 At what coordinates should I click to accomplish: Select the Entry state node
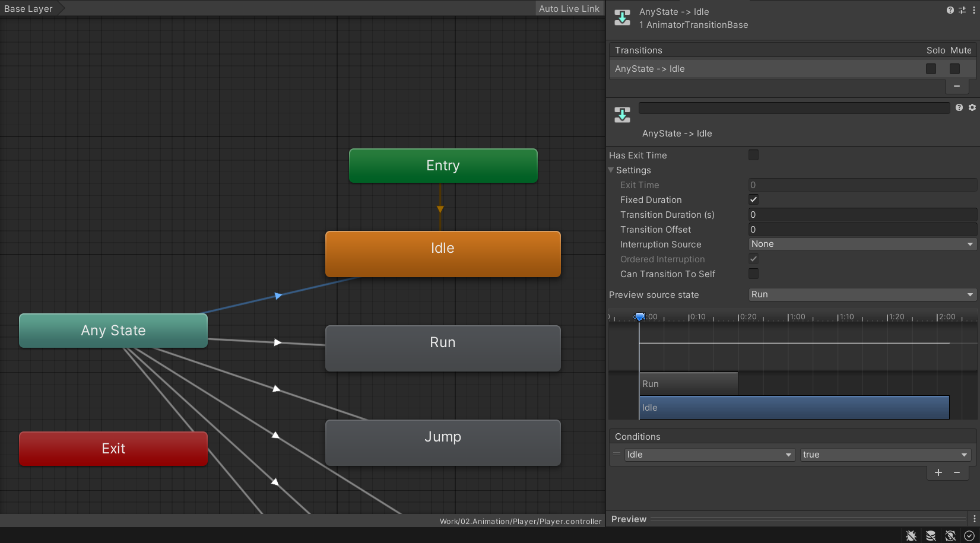tap(443, 166)
